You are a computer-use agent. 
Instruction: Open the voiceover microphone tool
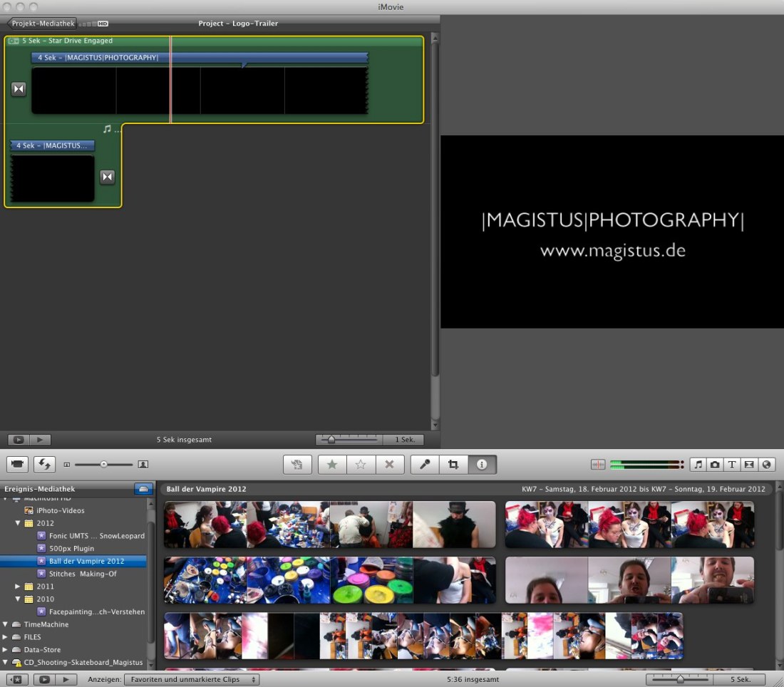click(425, 465)
